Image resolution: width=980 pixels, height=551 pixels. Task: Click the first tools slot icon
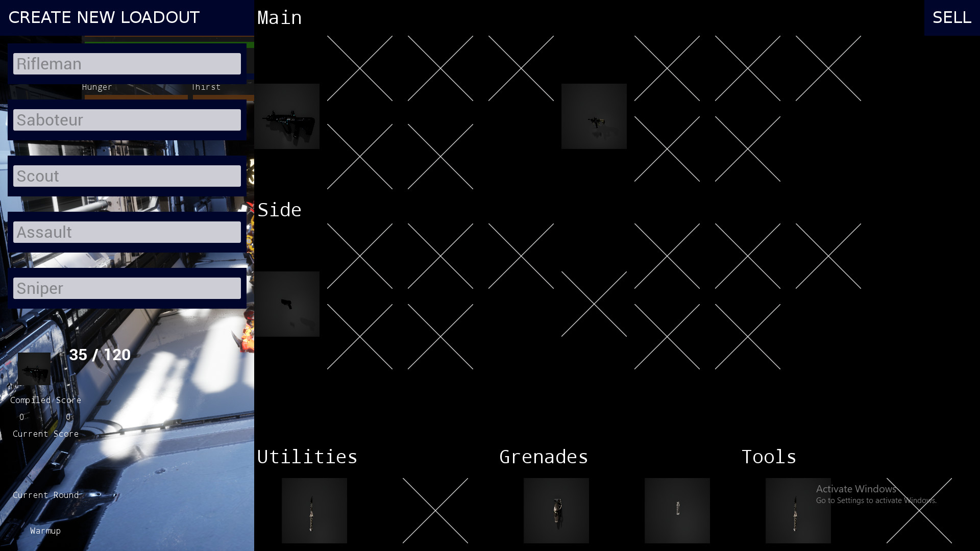[x=798, y=510]
